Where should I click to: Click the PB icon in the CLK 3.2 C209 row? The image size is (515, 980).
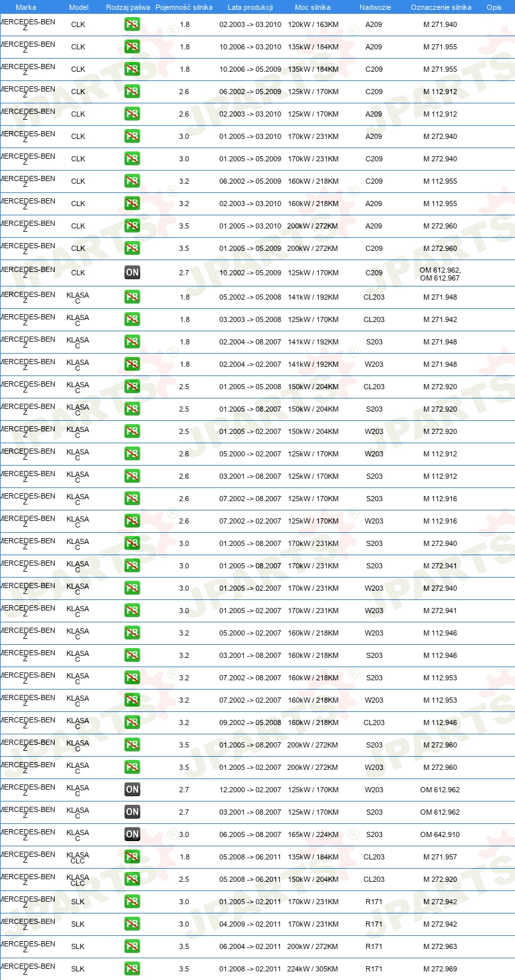(132, 181)
